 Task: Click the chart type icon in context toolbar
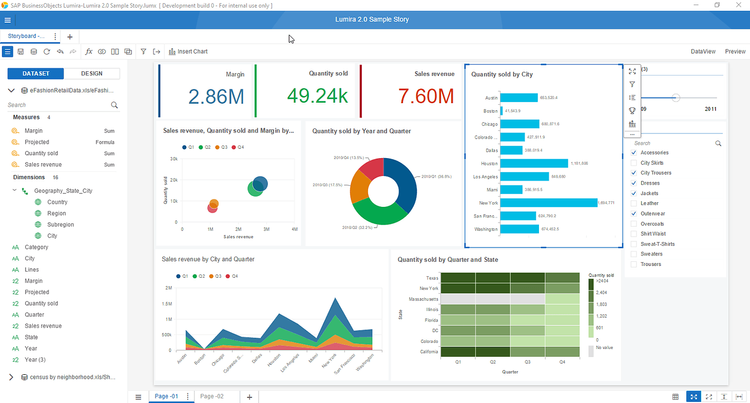point(632,124)
